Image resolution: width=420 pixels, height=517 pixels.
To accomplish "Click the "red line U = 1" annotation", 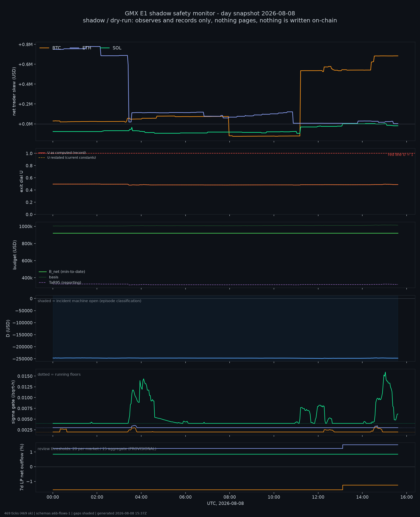I will click(400, 155).
